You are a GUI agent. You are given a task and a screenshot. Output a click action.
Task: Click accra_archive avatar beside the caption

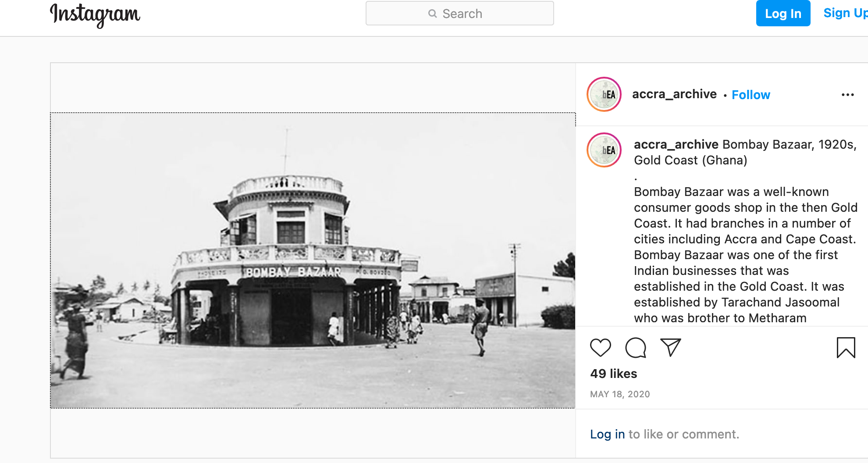pos(604,150)
